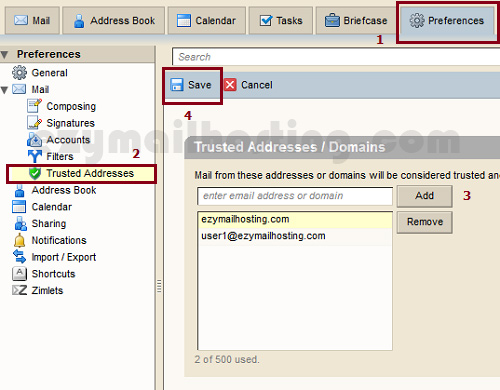The image size is (500, 390).
Task: Open Accounts preferences
Action: pyautogui.click(x=68, y=140)
